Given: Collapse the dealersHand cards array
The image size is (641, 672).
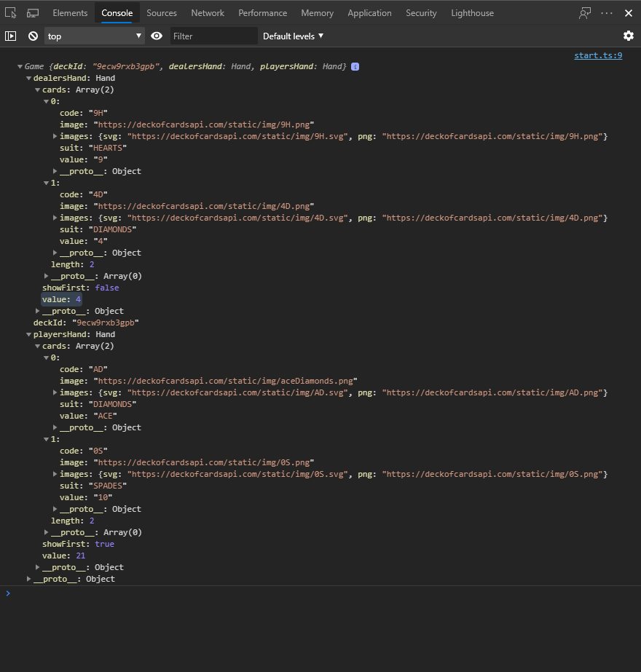Looking at the screenshot, I should pos(37,89).
